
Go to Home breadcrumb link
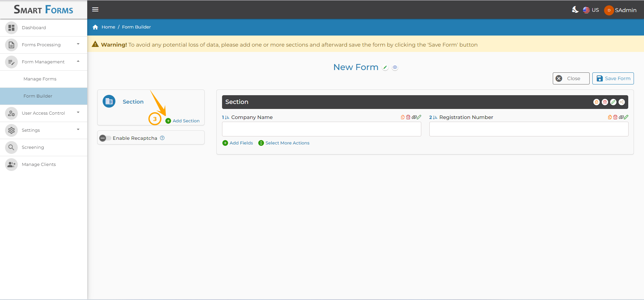108,27
